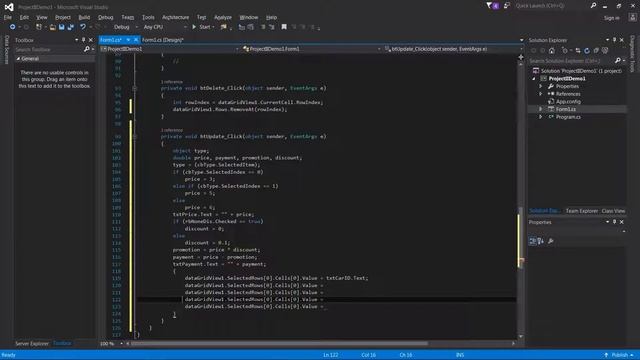
Task: Close the Toolbox panel
Action: coord(91,40)
